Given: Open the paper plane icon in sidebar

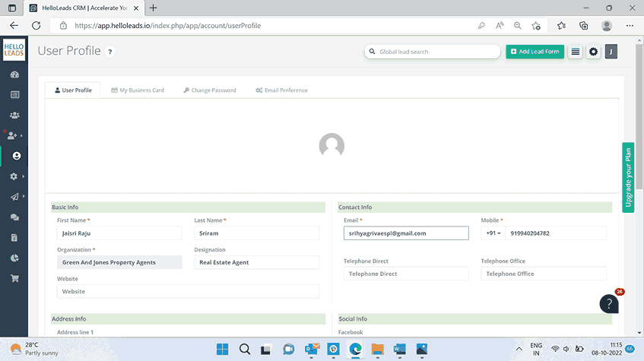Looking at the screenshot, I should pos(14,197).
